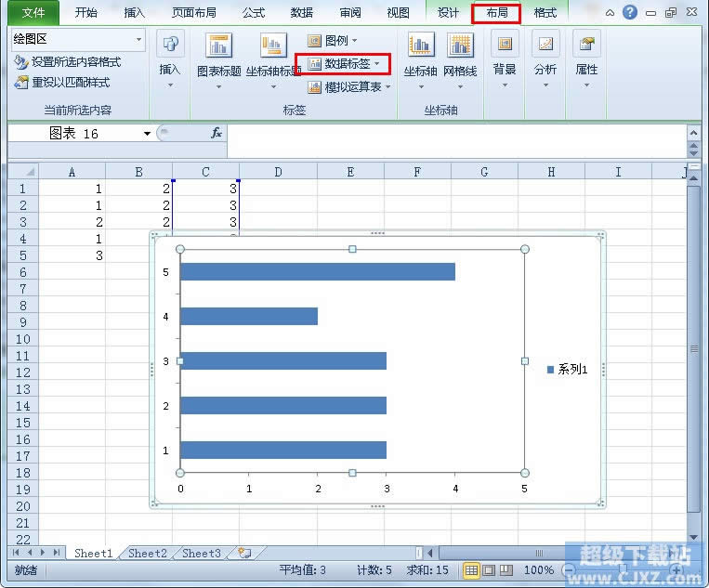Click the 坐标轴 (Axes) icon in ribbon
This screenshot has height=588, width=709.
coord(421,46)
